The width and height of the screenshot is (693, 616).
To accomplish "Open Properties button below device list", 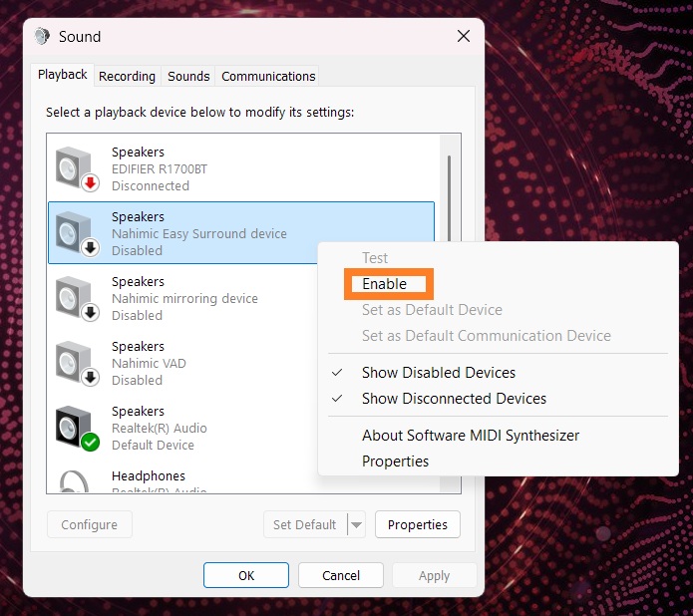I will [418, 524].
